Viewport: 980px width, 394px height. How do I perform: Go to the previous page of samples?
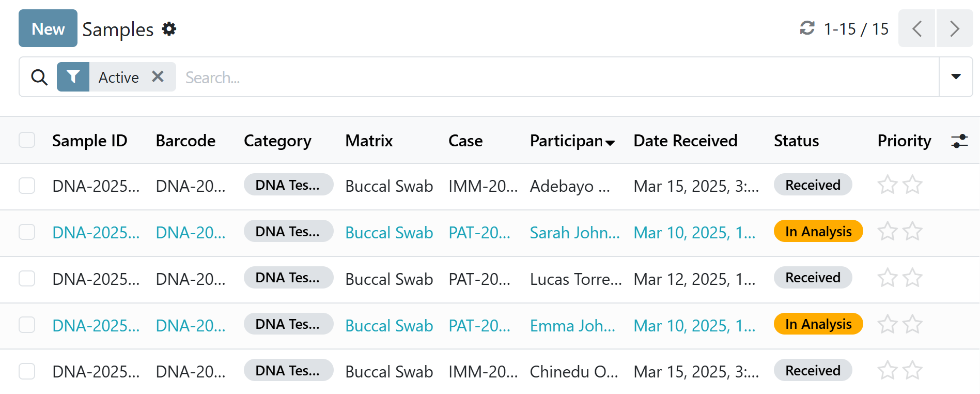pos(916,28)
